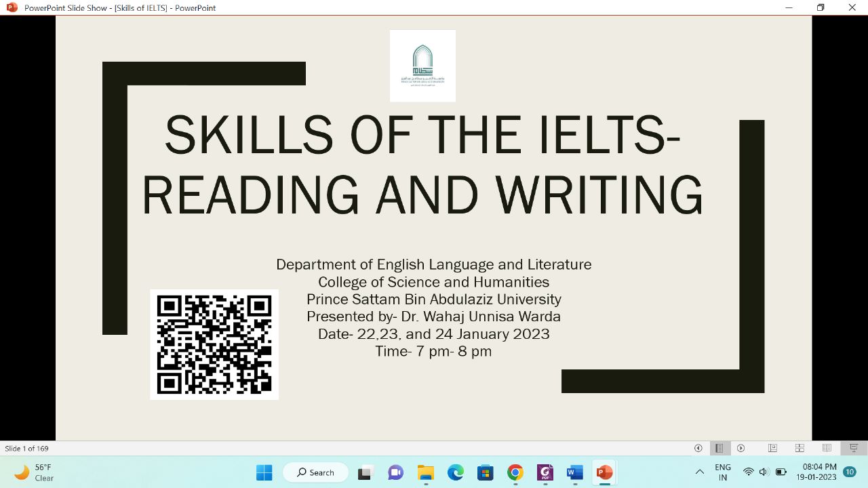This screenshot has width=868, height=488.
Task: Open the Windows Start menu
Action: tap(264, 472)
